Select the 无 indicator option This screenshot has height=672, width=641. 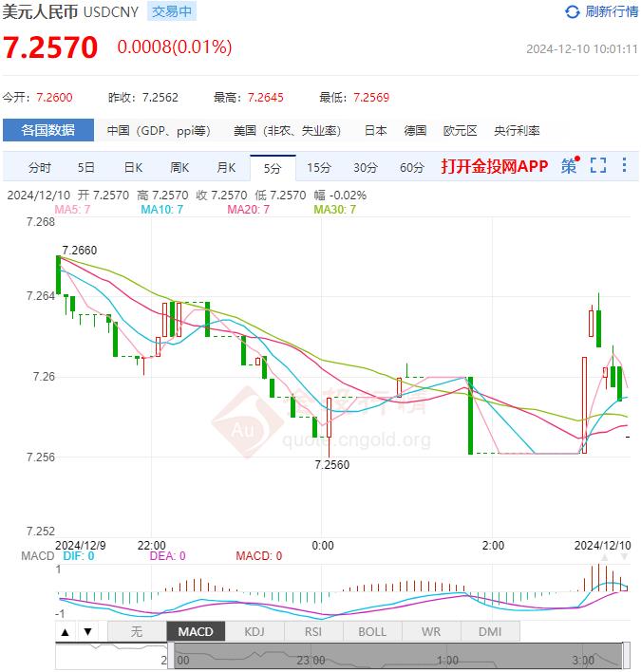[x=137, y=631]
